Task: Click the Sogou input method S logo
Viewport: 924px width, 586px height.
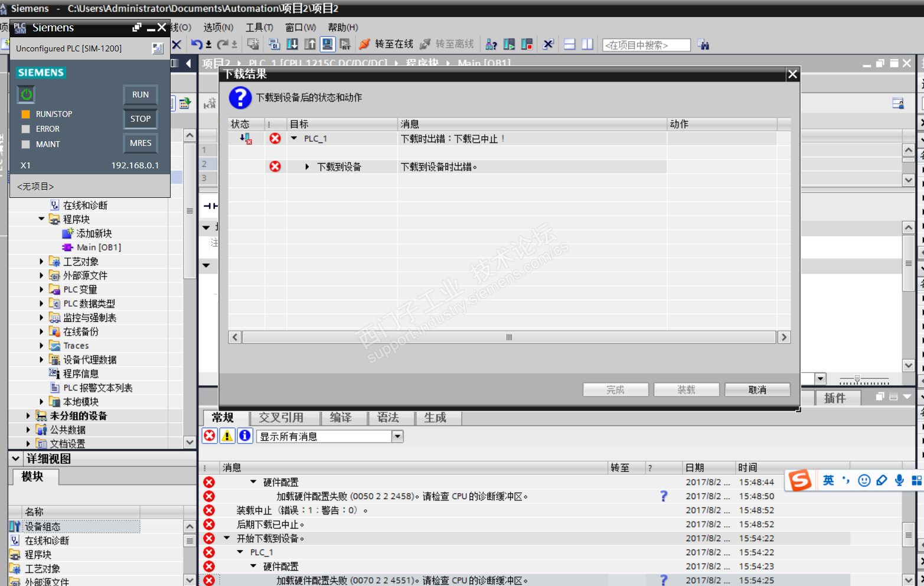Action: tap(800, 480)
